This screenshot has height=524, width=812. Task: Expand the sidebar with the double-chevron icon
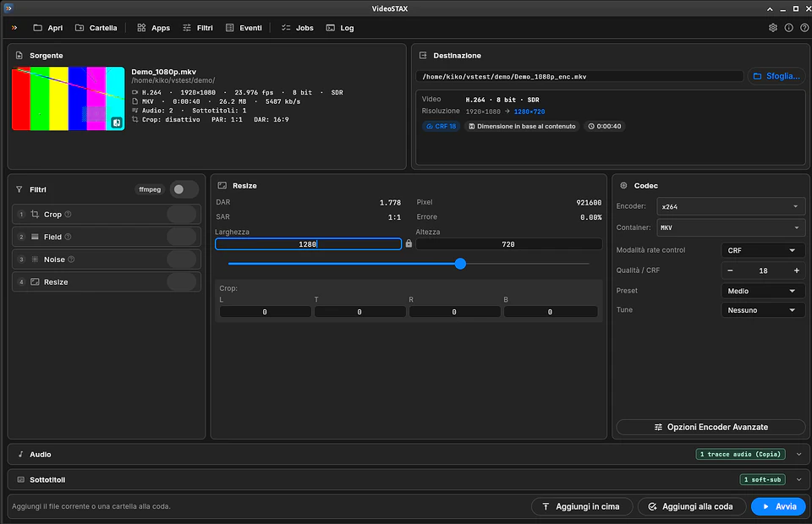coord(14,28)
